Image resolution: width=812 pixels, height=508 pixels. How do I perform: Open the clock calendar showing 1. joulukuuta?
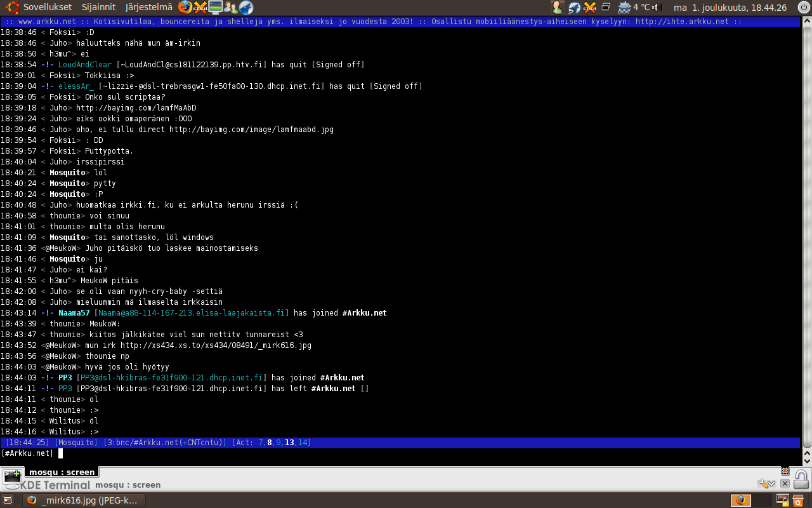(x=730, y=8)
